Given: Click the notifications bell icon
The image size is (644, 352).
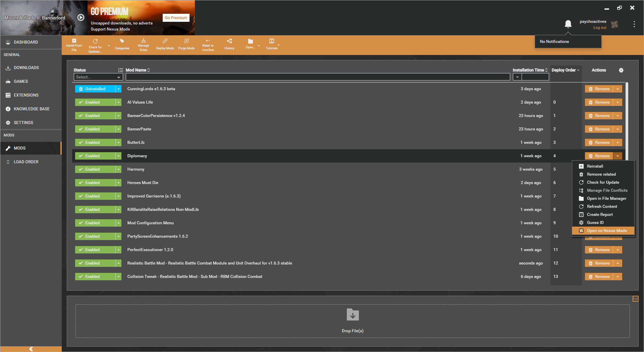Looking at the screenshot, I should click(x=568, y=24).
